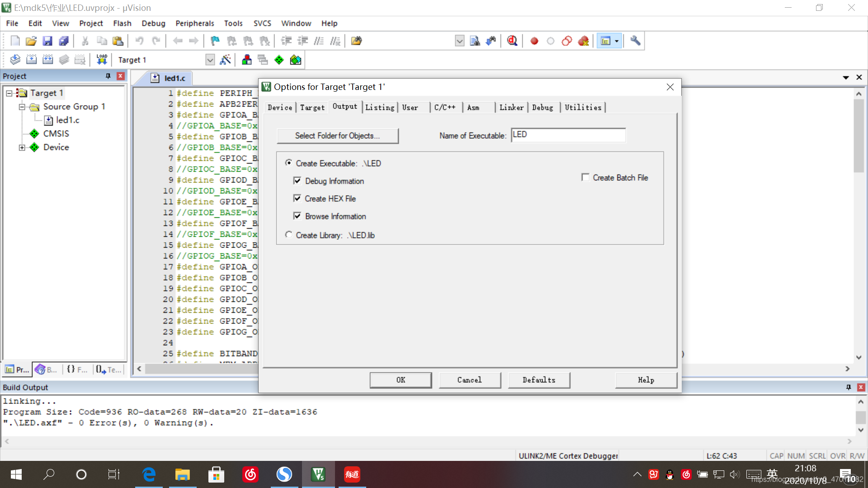Open the Debug tab in dialog
868x488 pixels.
542,108
